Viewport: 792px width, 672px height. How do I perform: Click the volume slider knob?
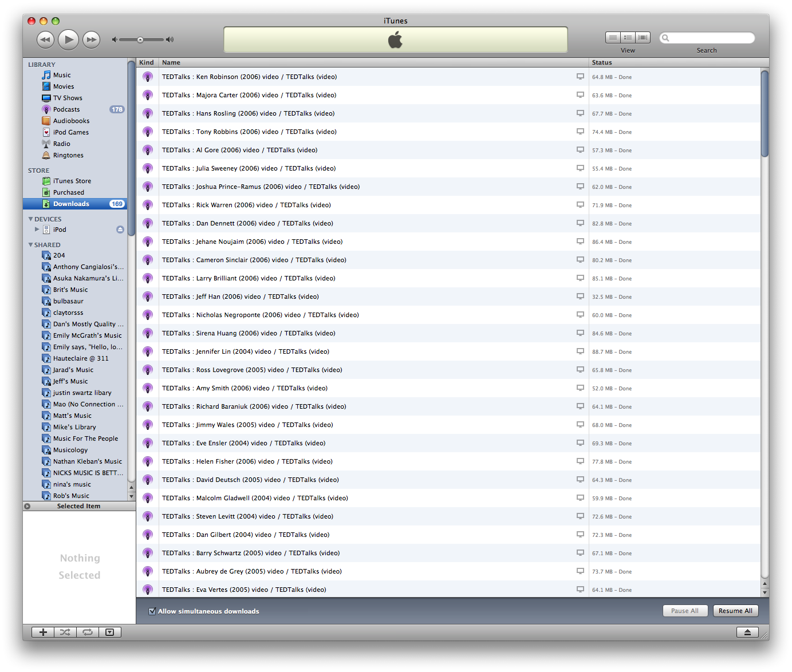point(140,40)
